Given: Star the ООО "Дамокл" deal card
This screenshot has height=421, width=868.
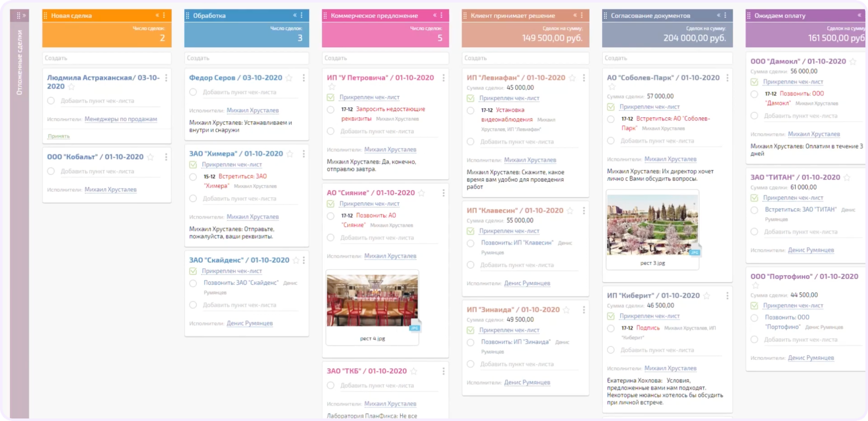Looking at the screenshot, I should coord(853,62).
